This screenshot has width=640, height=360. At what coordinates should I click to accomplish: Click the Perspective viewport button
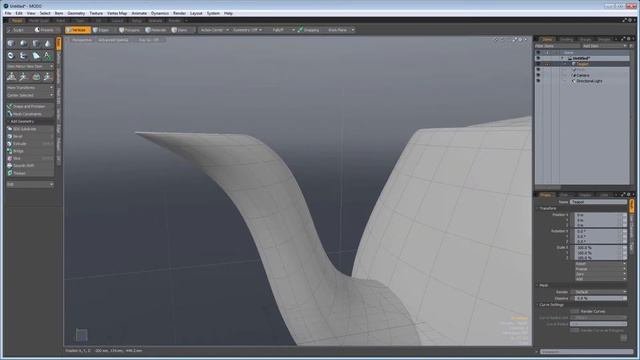(x=82, y=40)
